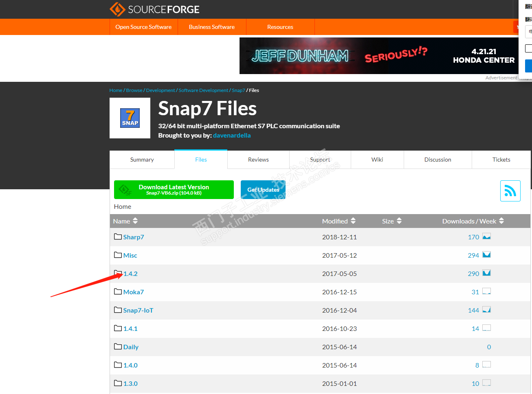This screenshot has height=394, width=532.
Task: Select the Files tab
Action: point(201,160)
